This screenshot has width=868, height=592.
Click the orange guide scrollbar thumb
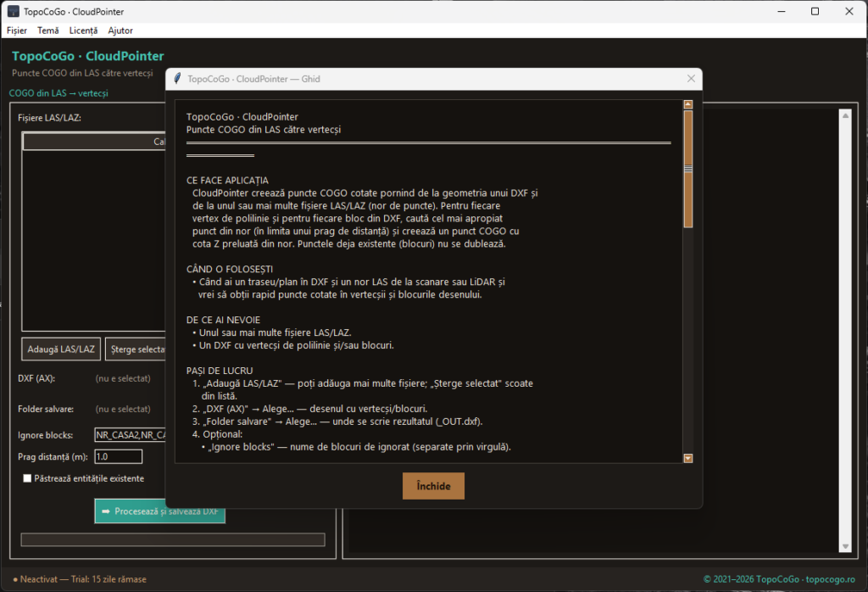[x=688, y=169]
